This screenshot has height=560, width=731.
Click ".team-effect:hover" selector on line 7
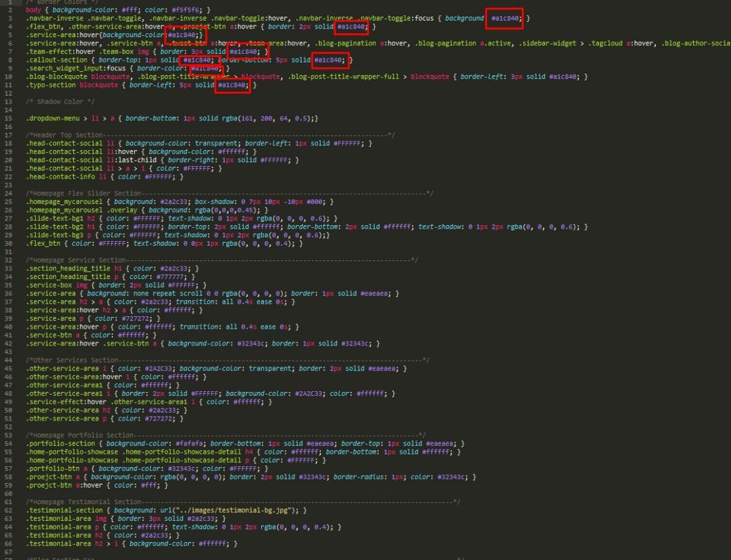pyautogui.click(x=60, y=52)
